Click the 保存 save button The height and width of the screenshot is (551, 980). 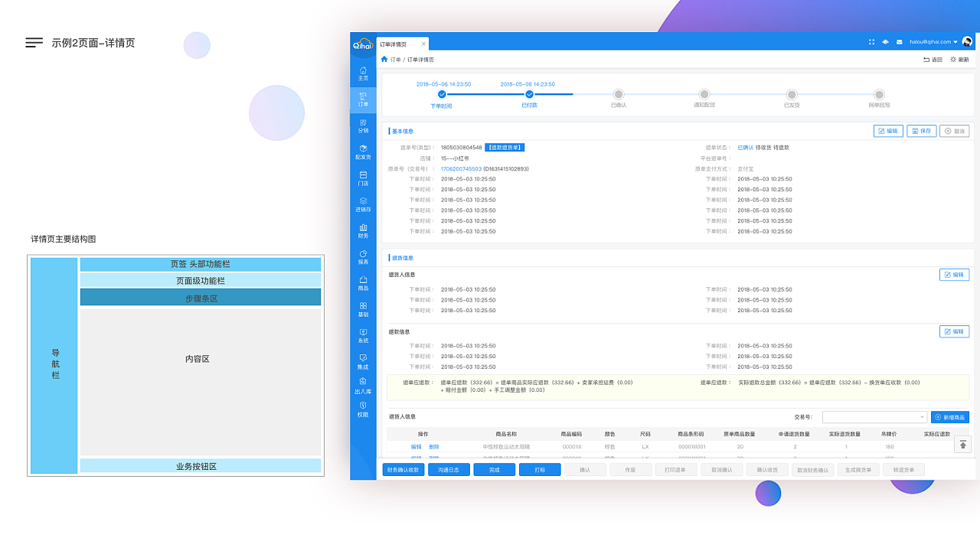(x=922, y=131)
